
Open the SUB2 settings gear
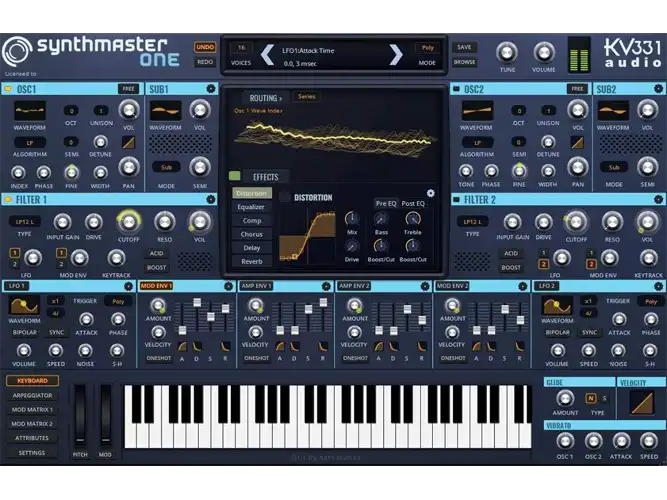[658, 89]
